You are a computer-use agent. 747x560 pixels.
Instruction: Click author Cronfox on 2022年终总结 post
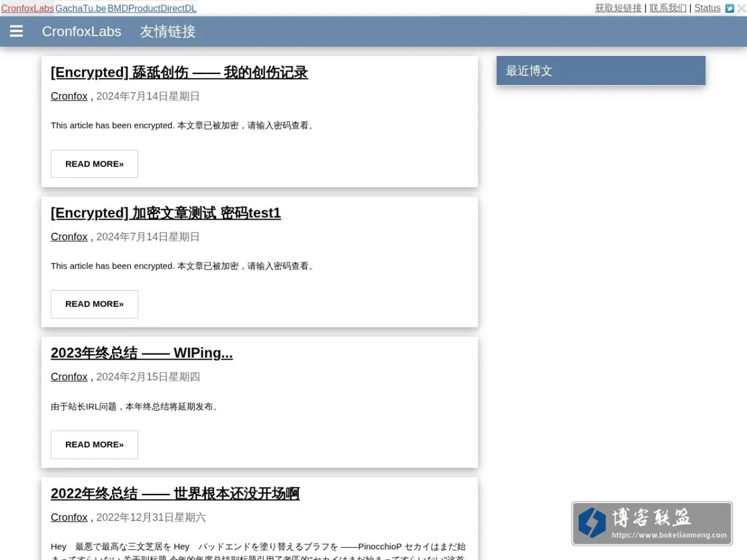[69, 518]
